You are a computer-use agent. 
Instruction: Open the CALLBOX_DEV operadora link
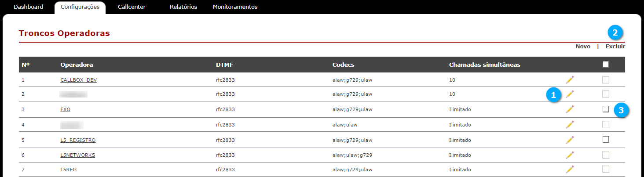[x=78, y=80]
